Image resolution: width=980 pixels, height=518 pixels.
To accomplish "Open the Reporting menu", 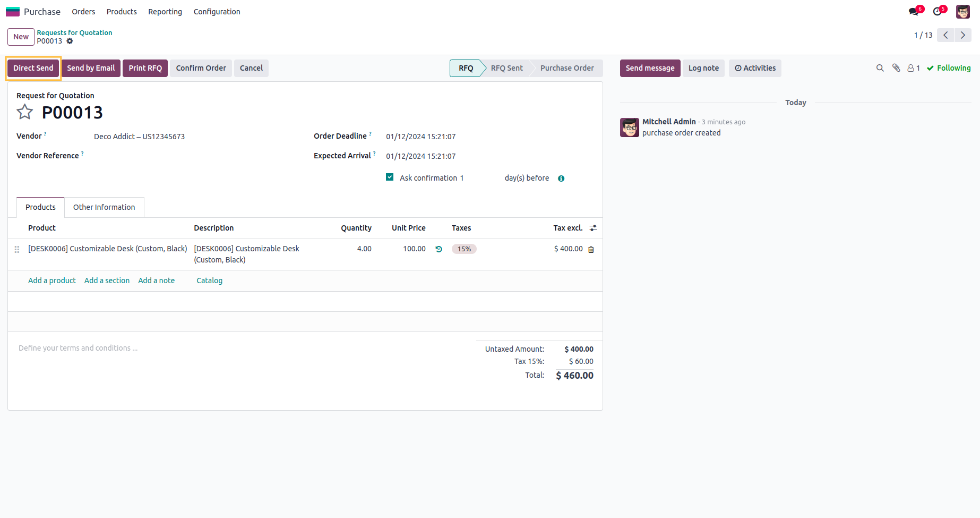I will (165, 12).
